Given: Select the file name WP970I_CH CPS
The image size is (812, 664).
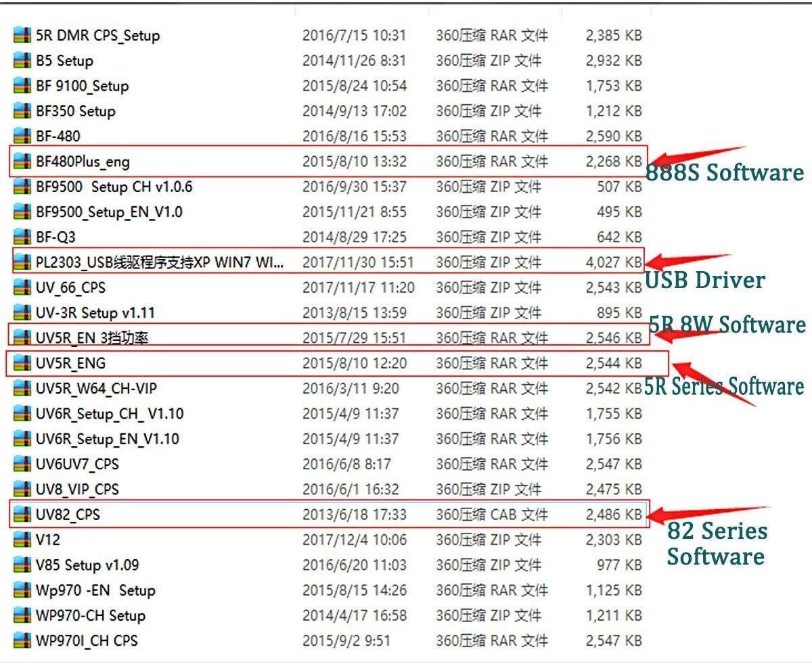Looking at the screenshot, I should 87,641.
